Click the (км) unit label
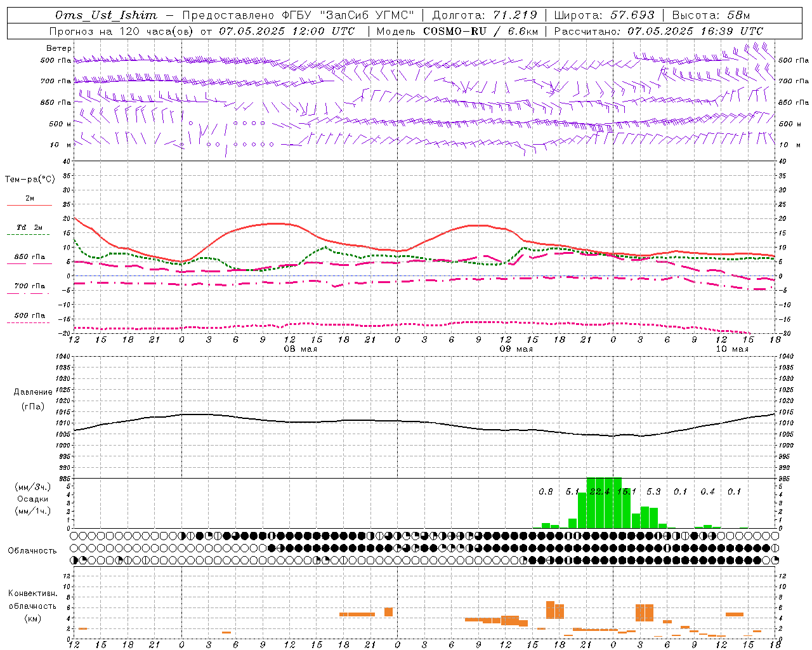The width and height of the screenshot is (812, 650). coord(33,618)
